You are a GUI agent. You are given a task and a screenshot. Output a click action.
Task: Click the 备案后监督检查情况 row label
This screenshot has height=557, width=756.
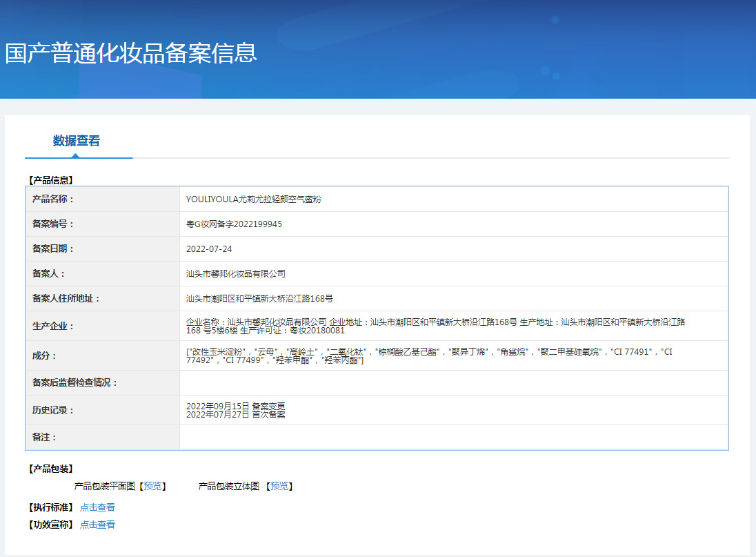coord(74,383)
